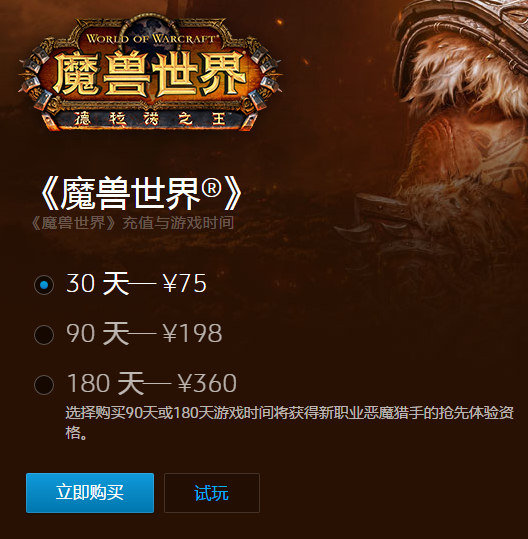Select the 30 天 radio button
Screen dimensions: 528x539
tap(44, 285)
